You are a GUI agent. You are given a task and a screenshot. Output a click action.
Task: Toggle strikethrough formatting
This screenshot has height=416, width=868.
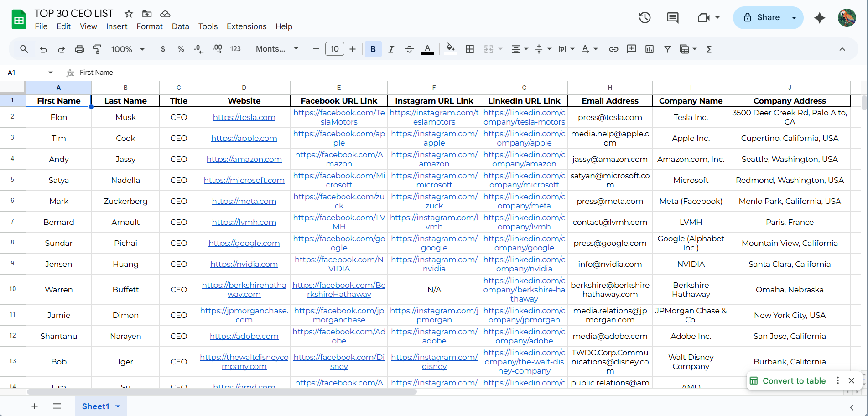[409, 49]
